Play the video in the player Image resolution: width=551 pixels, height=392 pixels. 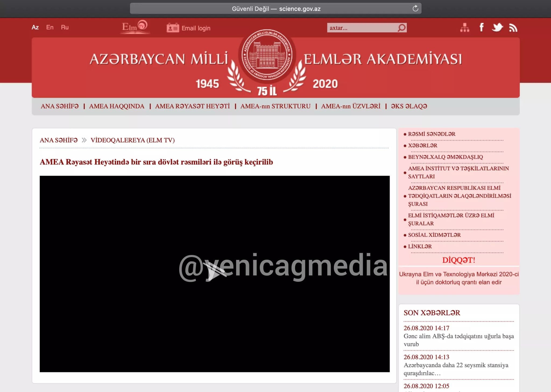click(214, 274)
